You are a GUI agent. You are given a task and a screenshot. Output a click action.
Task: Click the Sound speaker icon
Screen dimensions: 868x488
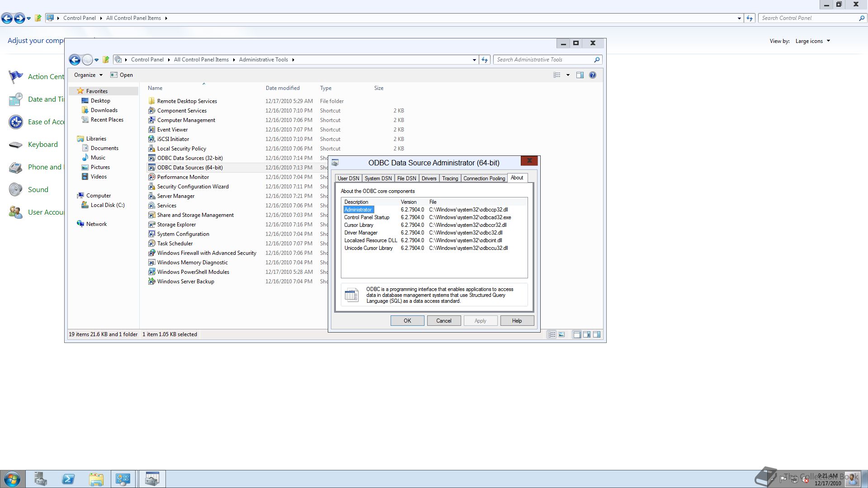[x=16, y=190]
